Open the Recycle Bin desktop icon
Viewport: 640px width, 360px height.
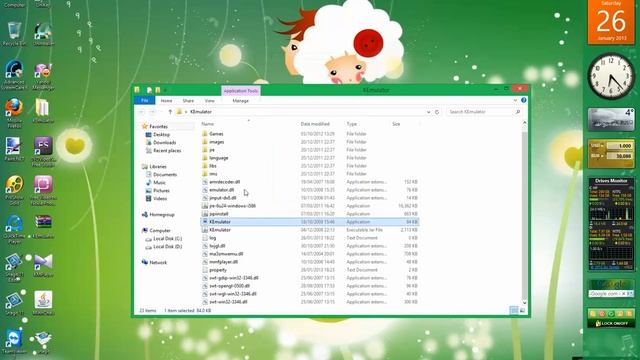14,33
